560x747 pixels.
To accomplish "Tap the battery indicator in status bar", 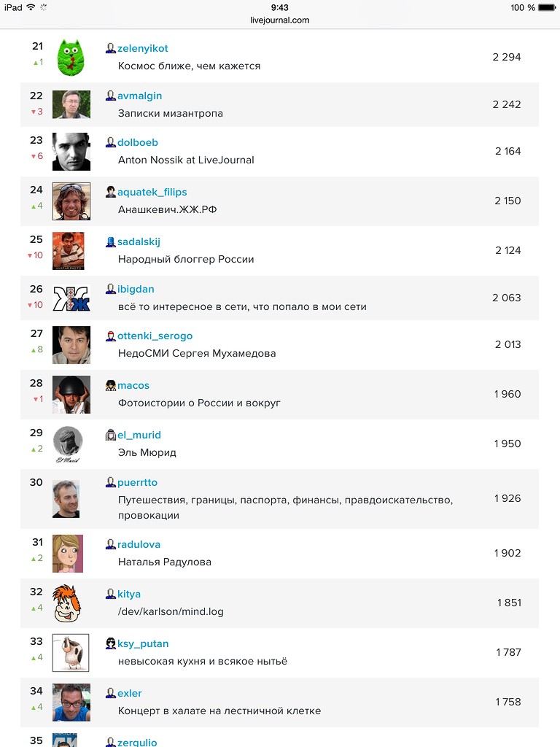I will [547, 7].
